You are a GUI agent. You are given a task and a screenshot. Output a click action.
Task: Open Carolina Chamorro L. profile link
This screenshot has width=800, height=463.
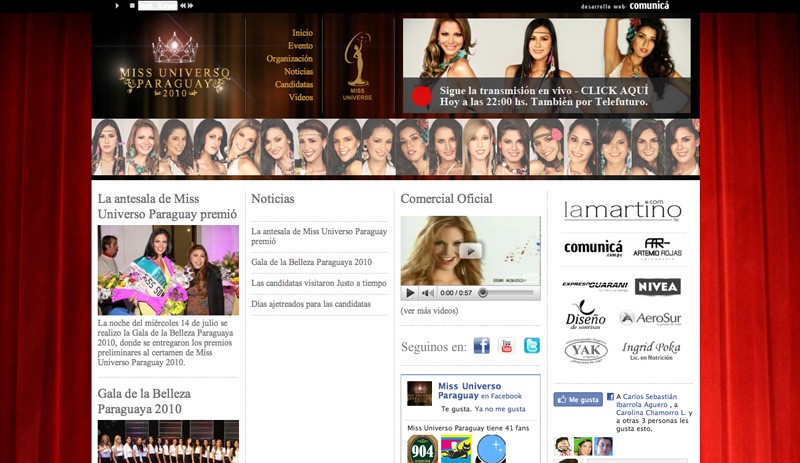[651, 412]
